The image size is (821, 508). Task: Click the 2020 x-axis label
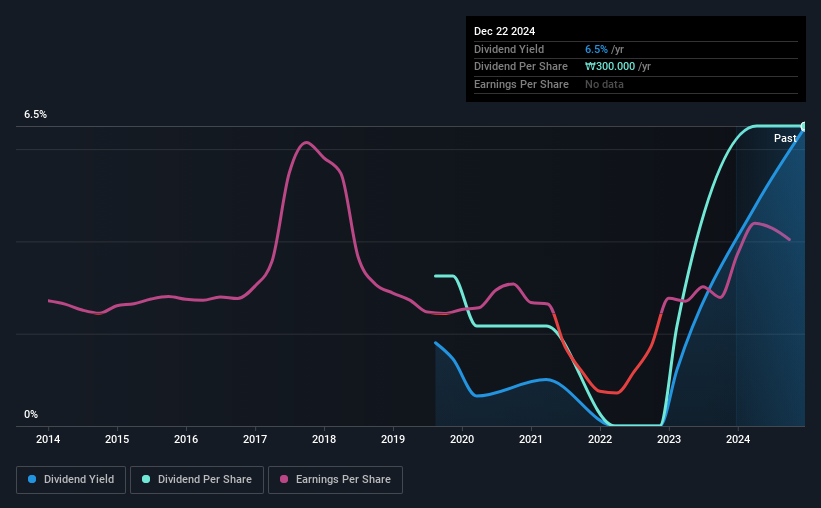point(462,439)
